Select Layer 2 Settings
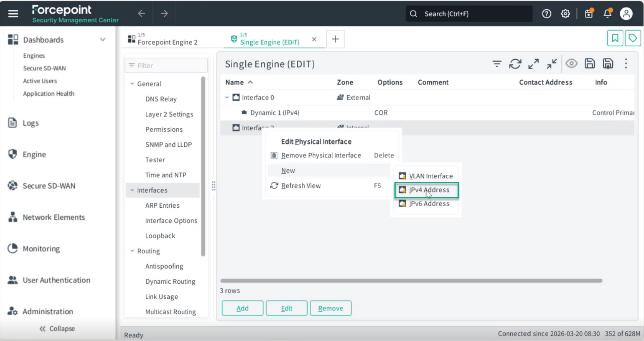This screenshot has width=644, height=341. pos(169,114)
